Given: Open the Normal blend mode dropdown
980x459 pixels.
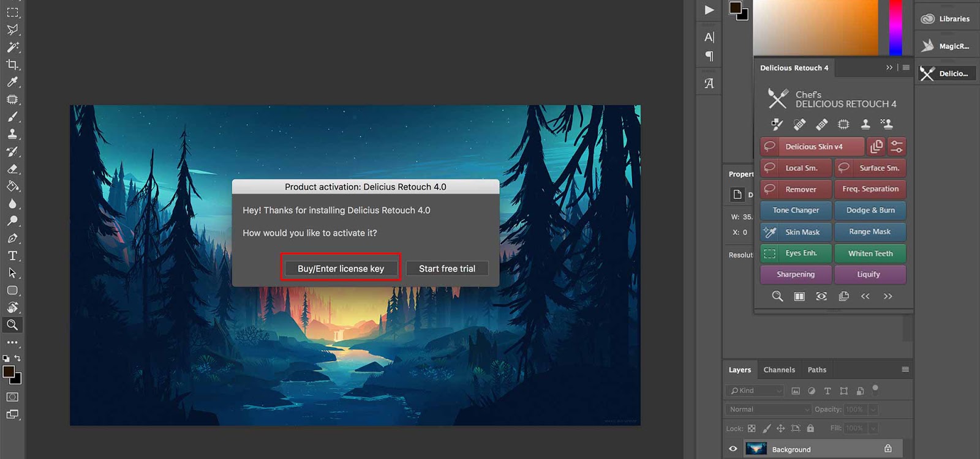Looking at the screenshot, I should pos(768,409).
